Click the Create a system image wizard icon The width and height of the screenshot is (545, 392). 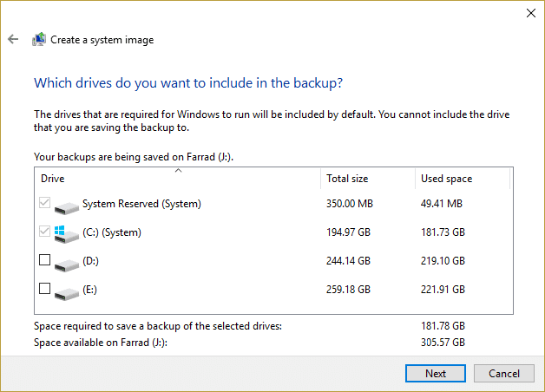[39, 39]
